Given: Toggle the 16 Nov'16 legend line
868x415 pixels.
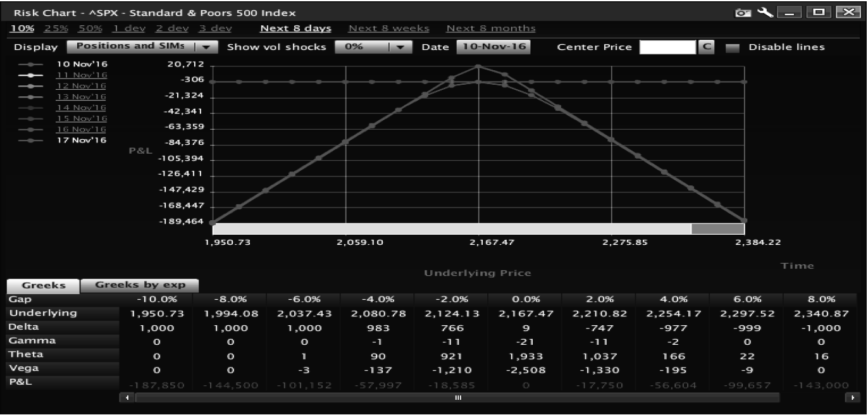Looking at the screenshot, I should (82, 129).
